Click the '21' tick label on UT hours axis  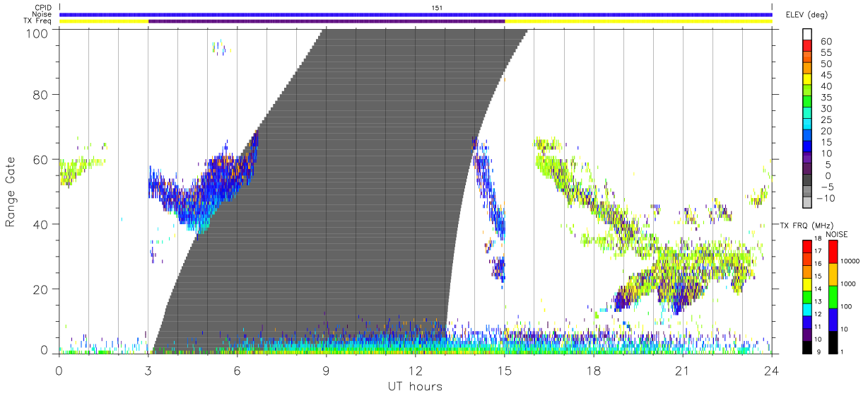[x=683, y=371]
